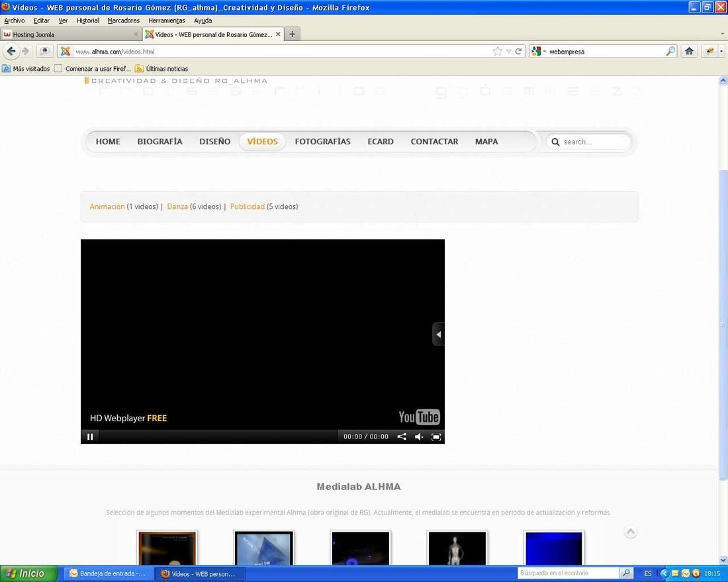
Task: Open the URL history dropdown arrow
Action: click(x=508, y=52)
